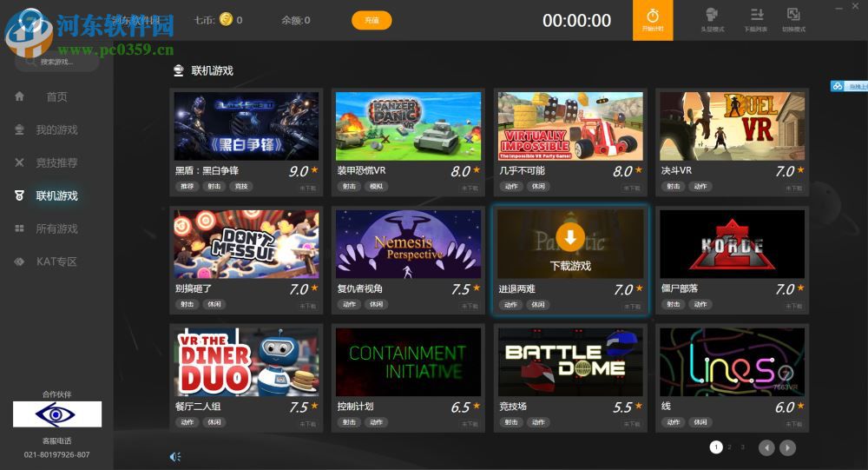Open the download list (下载列表)
Screen dimensions: 868x470
756,20
